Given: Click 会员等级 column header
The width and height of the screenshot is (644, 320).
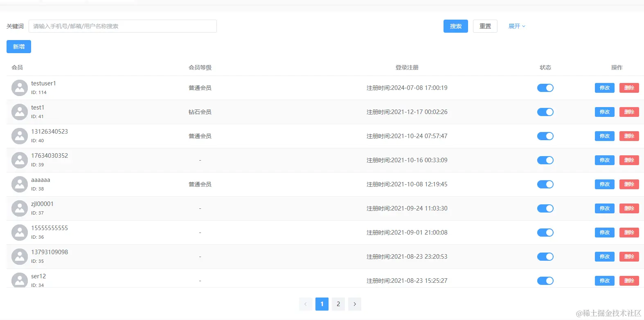Looking at the screenshot, I should [200, 67].
